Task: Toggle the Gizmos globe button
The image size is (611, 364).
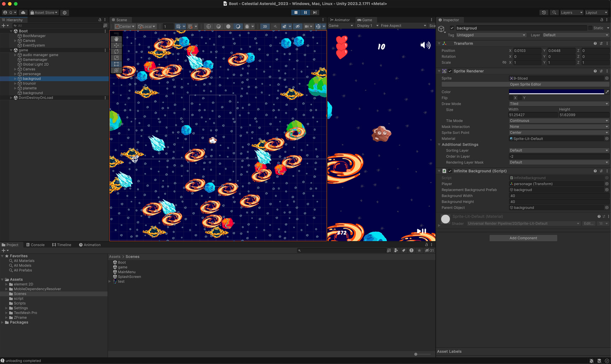Action: point(318,27)
